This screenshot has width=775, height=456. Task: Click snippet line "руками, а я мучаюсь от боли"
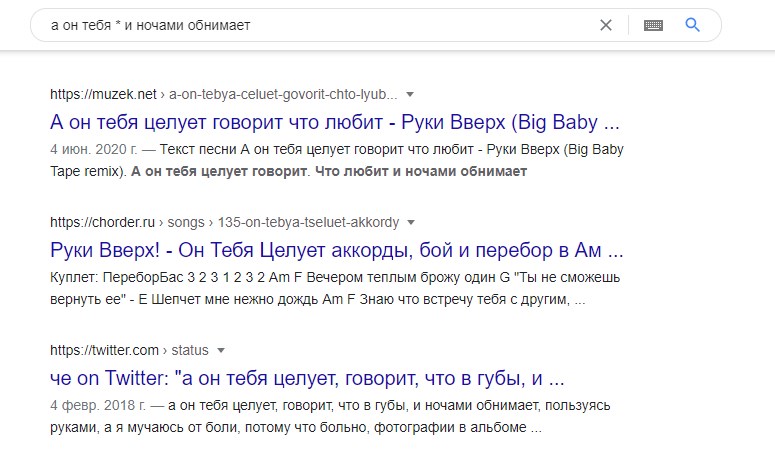296,427
